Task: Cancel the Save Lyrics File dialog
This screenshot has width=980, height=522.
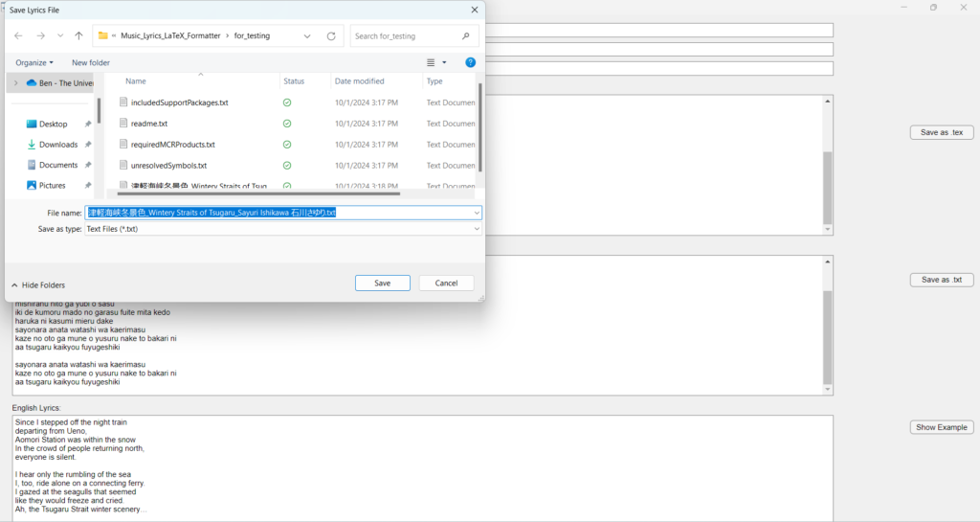Action: click(x=446, y=284)
